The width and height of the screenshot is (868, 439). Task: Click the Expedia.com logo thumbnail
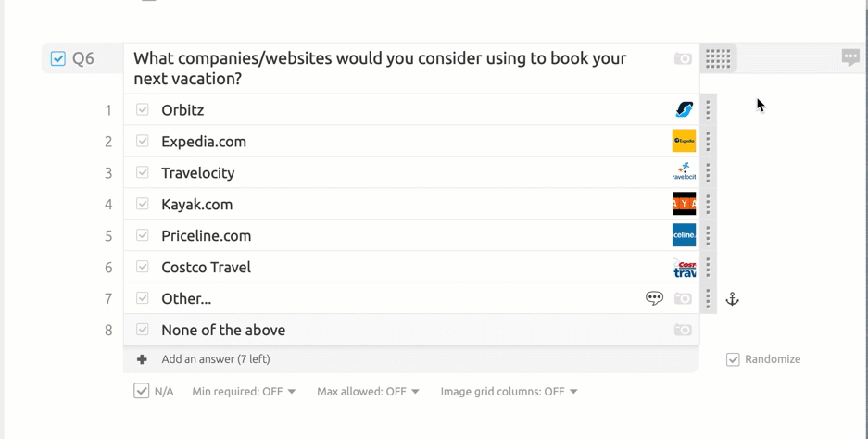[x=684, y=141]
